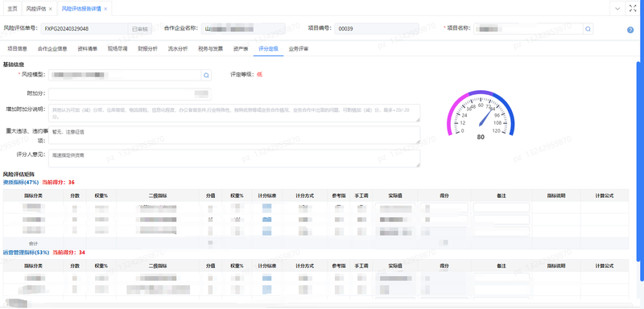
Task: Close the 风险评估报告详情 tab
Action: pos(105,9)
